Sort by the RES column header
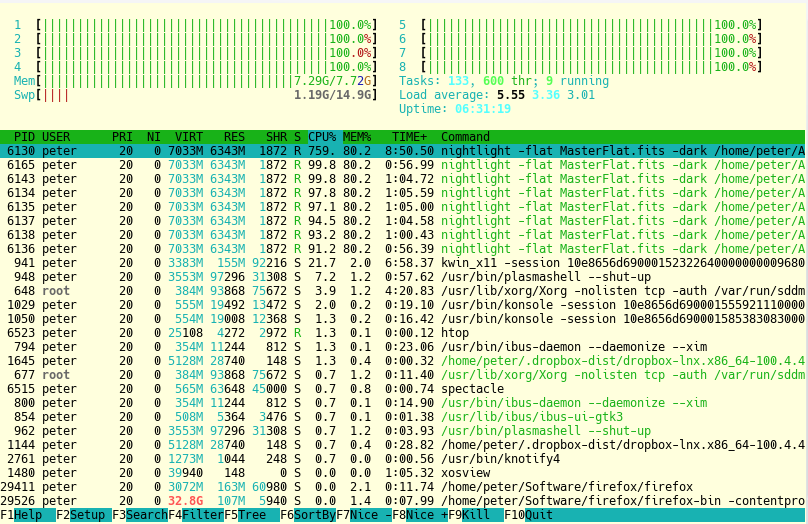The width and height of the screenshot is (808, 524). 234,137
